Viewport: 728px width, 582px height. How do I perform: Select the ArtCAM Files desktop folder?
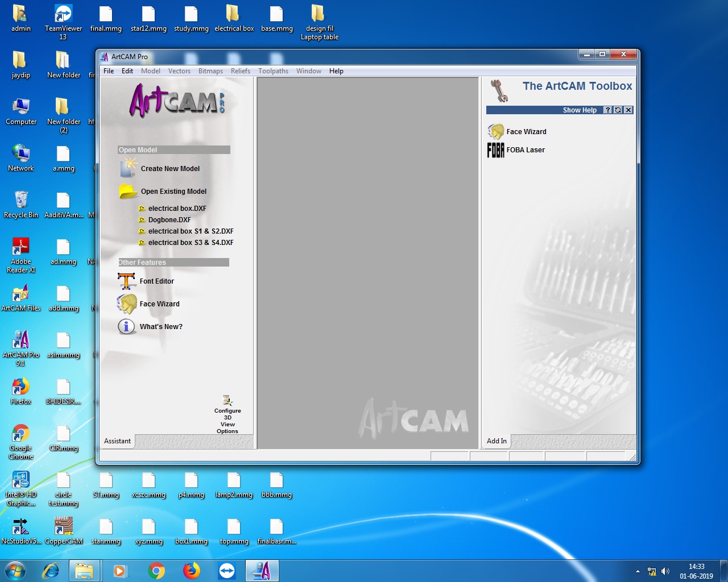21,298
